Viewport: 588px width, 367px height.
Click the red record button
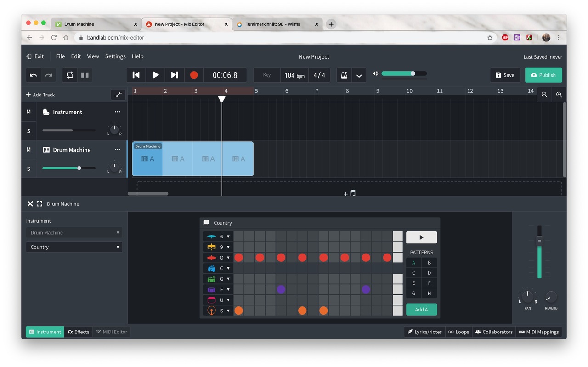coord(194,75)
